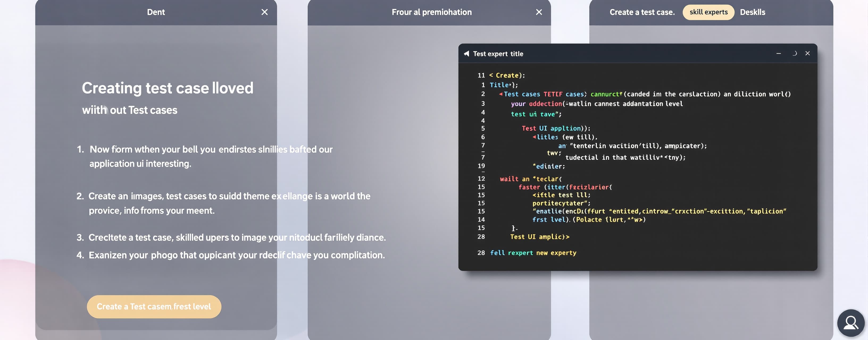This screenshot has width=868, height=340.
Task: Click code line 'faster (itter(fecizlarier{'
Action: pos(565,187)
